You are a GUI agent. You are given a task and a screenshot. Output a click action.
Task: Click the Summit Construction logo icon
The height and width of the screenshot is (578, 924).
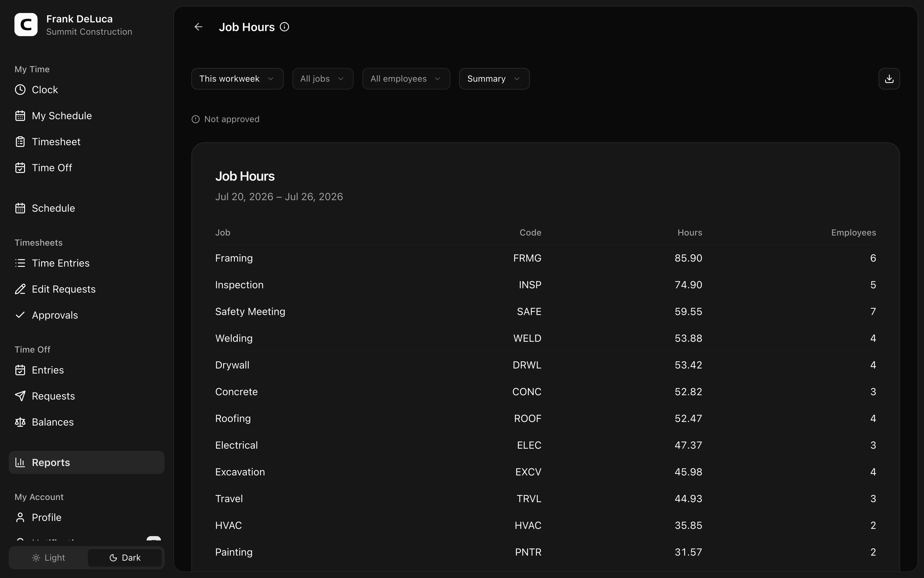(26, 25)
